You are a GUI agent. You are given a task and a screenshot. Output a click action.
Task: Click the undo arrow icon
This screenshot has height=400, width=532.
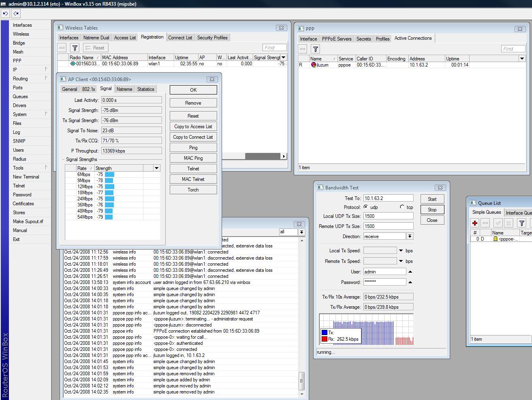click(5, 13)
